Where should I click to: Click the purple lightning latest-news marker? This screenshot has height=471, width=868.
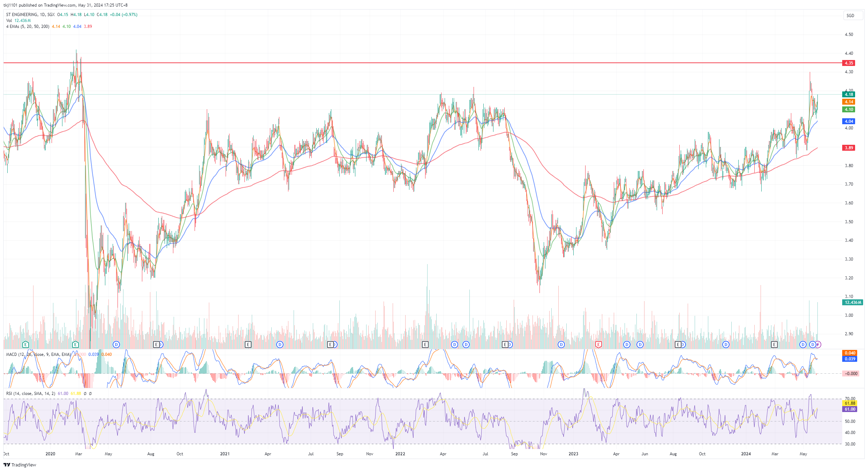coord(818,345)
